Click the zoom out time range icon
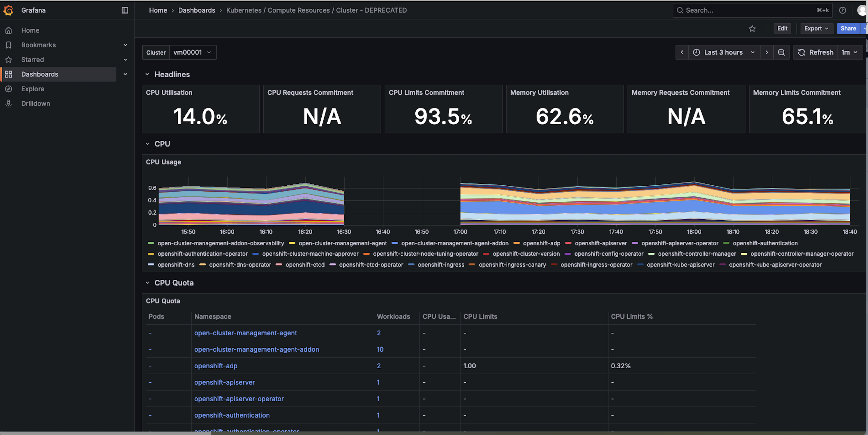 coord(781,52)
